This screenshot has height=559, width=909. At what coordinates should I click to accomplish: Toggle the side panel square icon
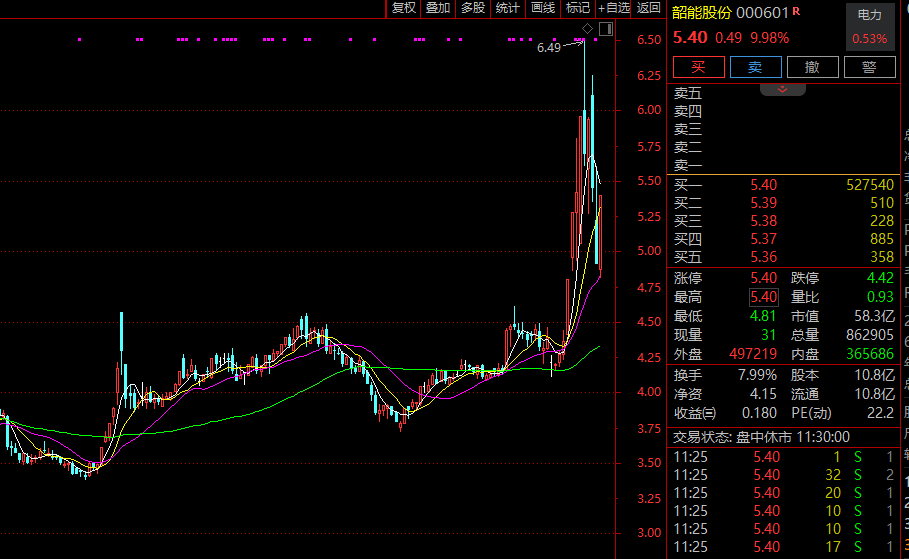[x=604, y=28]
